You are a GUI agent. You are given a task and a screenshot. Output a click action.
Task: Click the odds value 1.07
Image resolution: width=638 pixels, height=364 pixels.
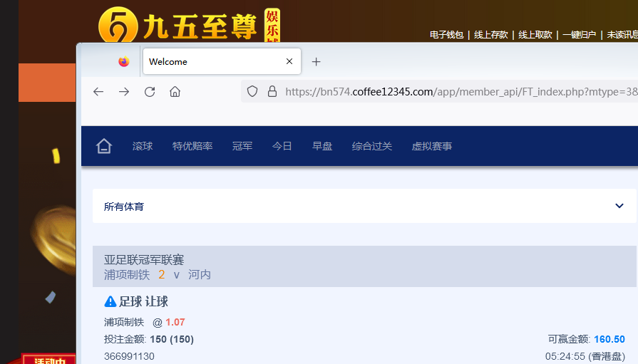click(x=175, y=323)
